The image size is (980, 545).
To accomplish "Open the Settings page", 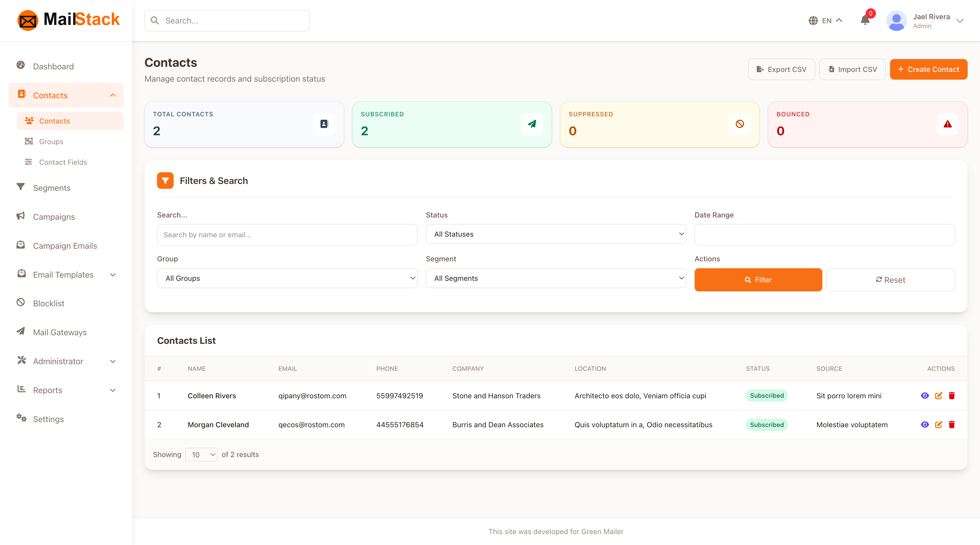I will pos(66,419).
